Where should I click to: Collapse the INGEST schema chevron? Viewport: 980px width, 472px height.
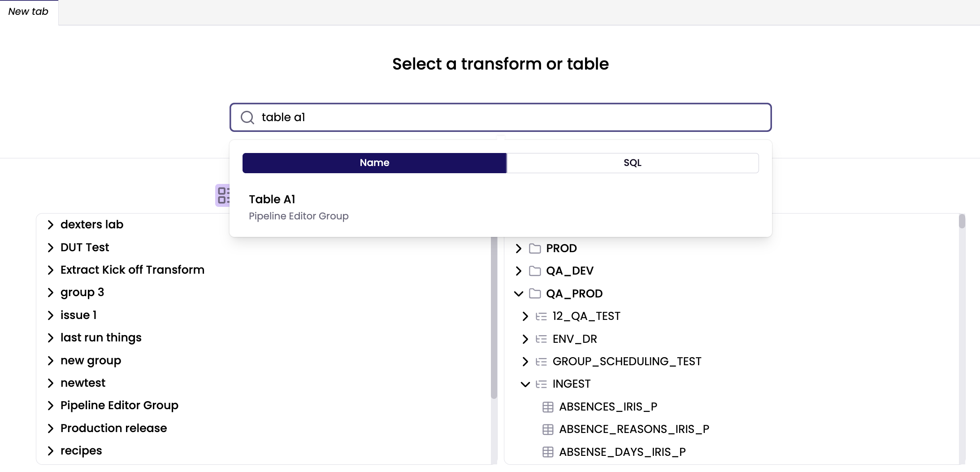click(x=525, y=384)
